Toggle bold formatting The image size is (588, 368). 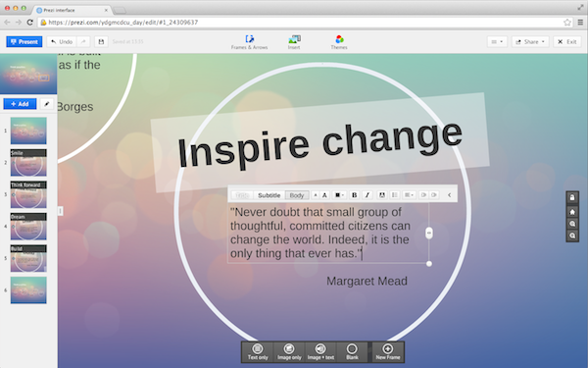[354, 195]
